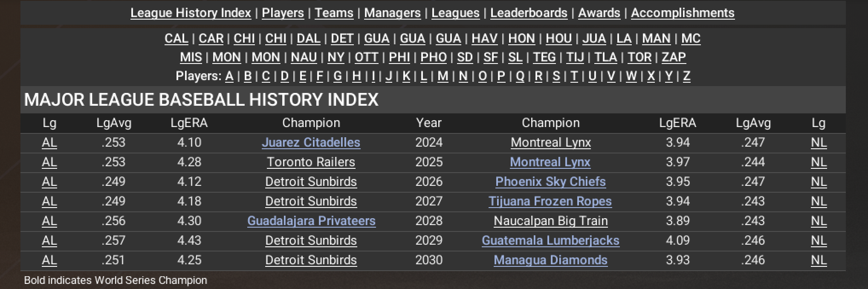Browse players starting with letter Z

pos(686,76)
